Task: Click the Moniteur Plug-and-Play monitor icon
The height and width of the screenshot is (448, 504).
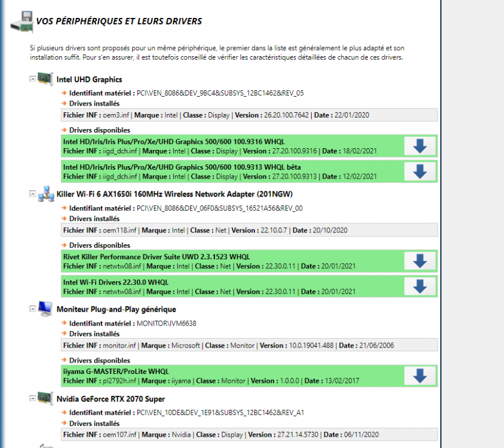Action: 45,309
